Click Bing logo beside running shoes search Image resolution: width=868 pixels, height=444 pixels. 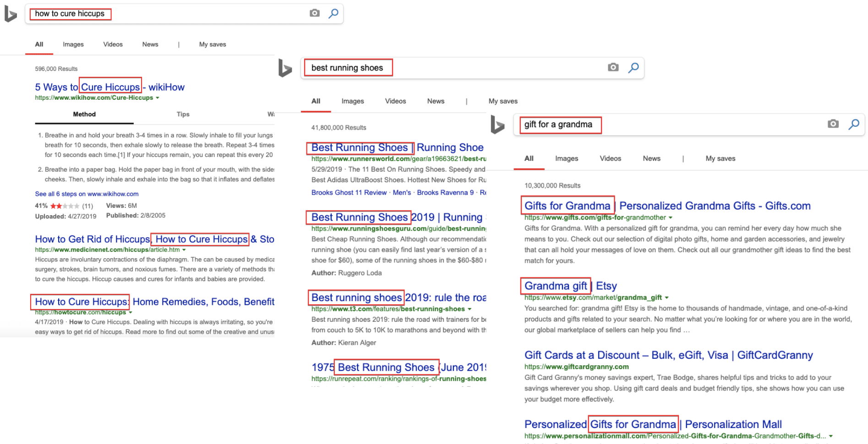285,68
